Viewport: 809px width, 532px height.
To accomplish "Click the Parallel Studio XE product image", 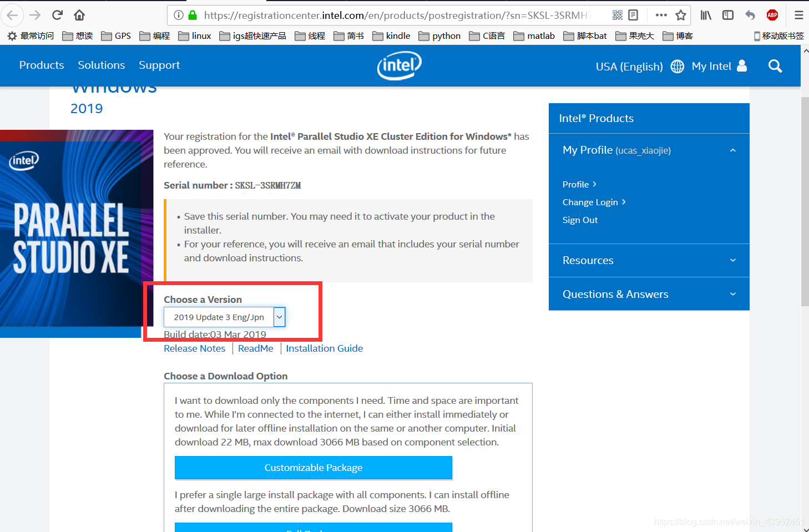I will coord(77,234).
